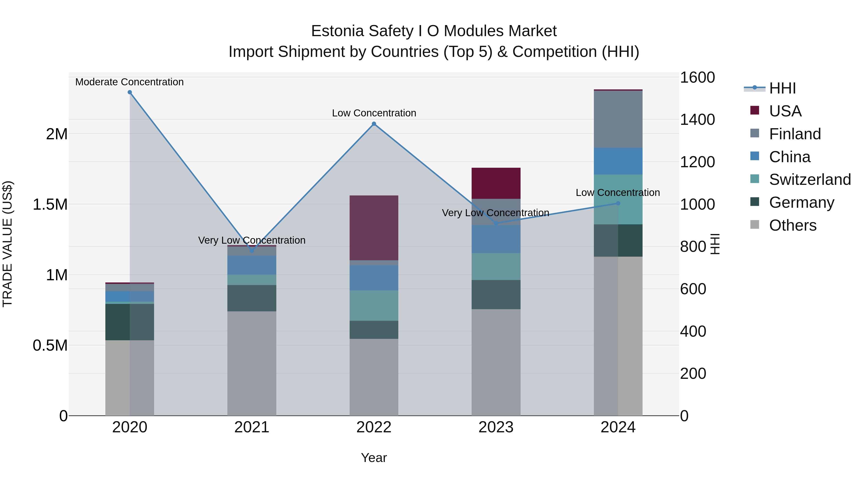This screenshot has height=488, width=868.
Task: Click the Year axis title
Action: tap(374, 458)
